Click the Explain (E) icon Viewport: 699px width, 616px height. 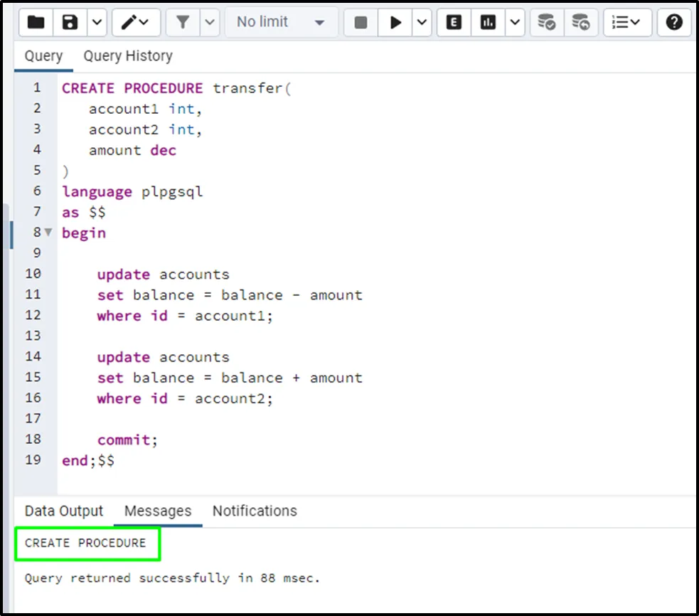[x=454, y=23]
